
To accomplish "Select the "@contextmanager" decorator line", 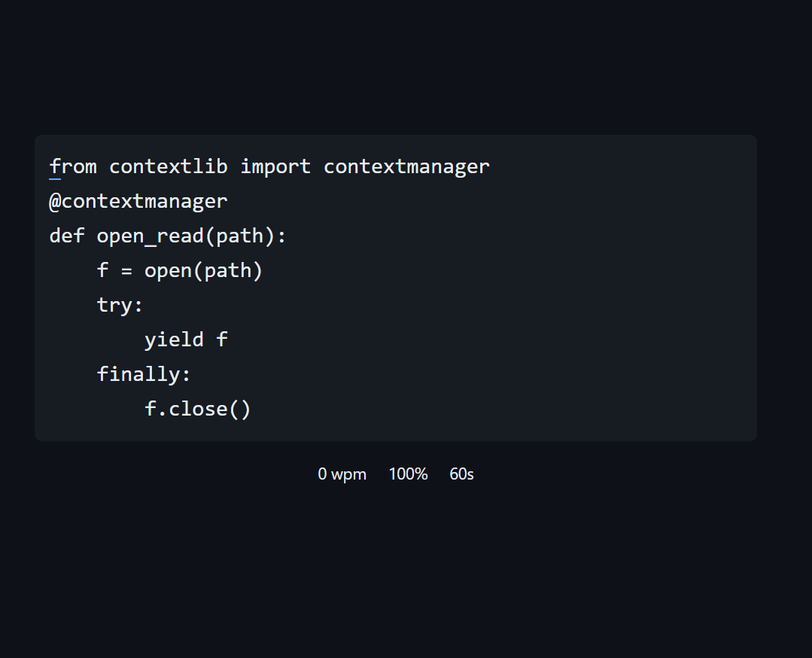I will (138, 202).
